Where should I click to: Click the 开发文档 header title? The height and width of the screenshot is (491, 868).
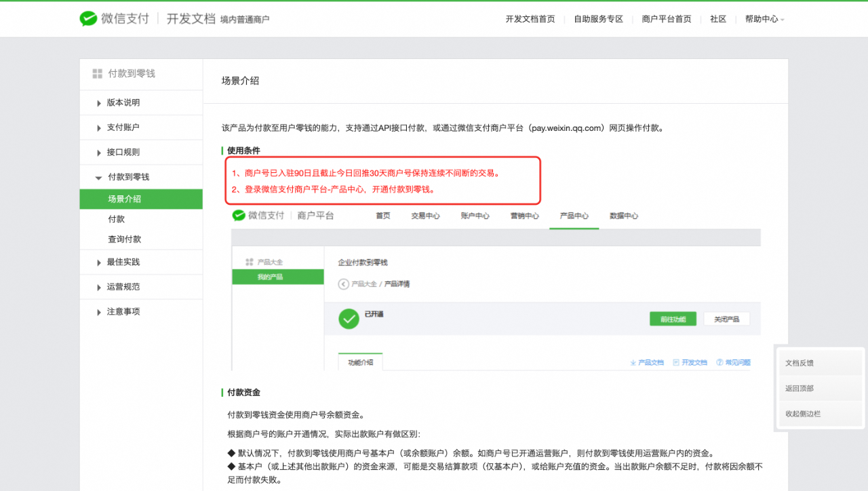click(191, 18)
